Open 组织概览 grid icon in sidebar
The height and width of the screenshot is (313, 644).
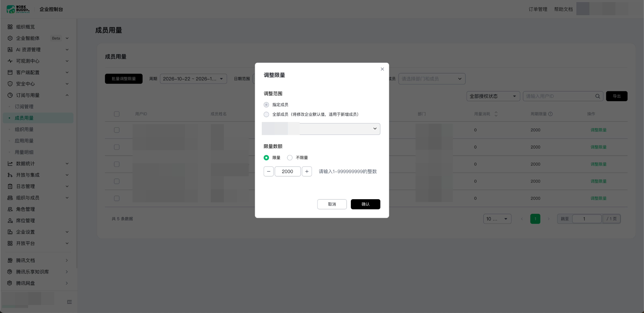[x=10, y=27]
